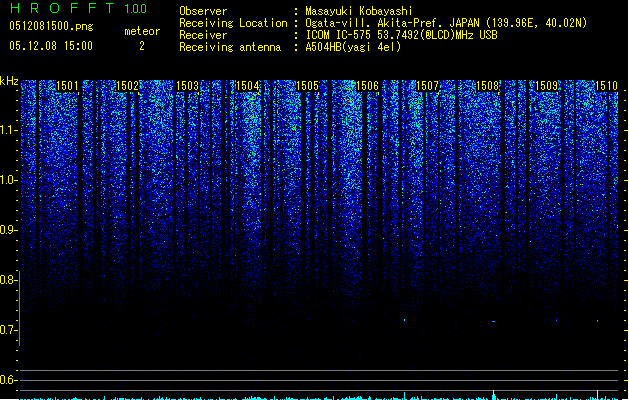Screen dimensions: 629x400
Task: Select the 1509 time marker
Action: click(x=547, y=86)
